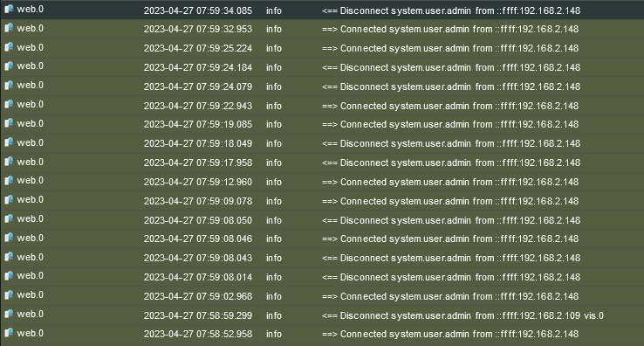Viewport: 644px width, 346px height.
Task: Select timestamp 2023-04-27 07:58:52.958
Action: (198, 334)
